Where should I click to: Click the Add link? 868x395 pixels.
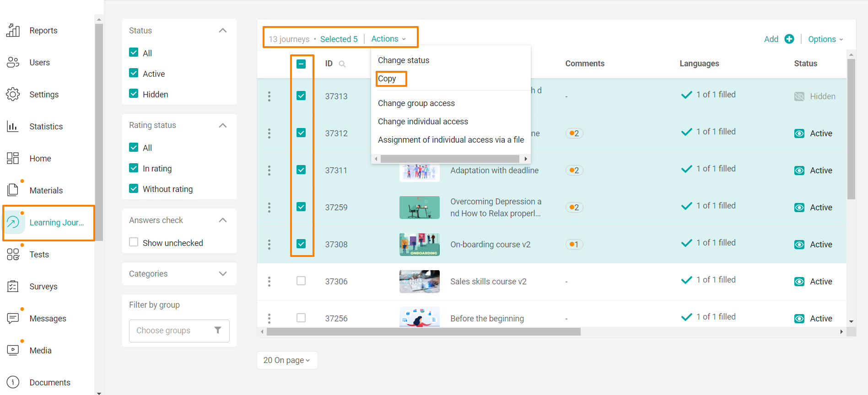(x=771, y=39)
